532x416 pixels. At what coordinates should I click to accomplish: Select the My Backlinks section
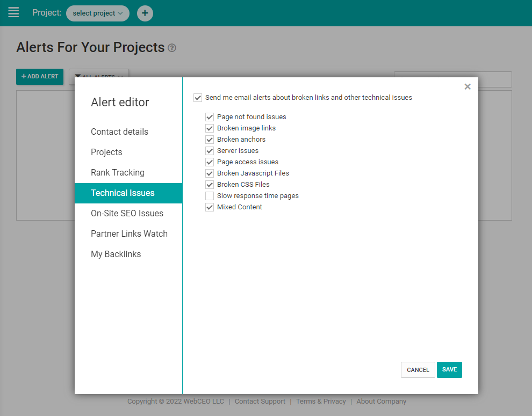116,254
